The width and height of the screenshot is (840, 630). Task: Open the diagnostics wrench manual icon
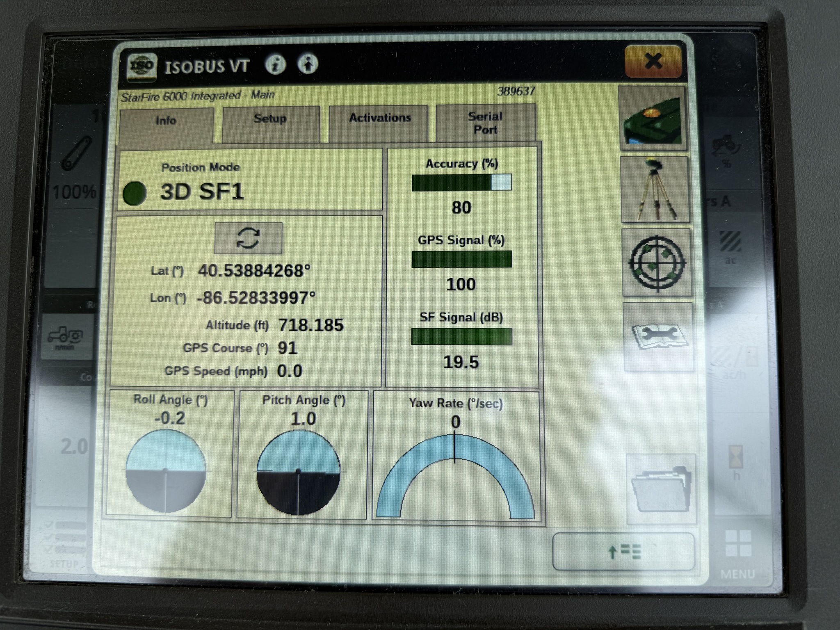tap(659, 337)
